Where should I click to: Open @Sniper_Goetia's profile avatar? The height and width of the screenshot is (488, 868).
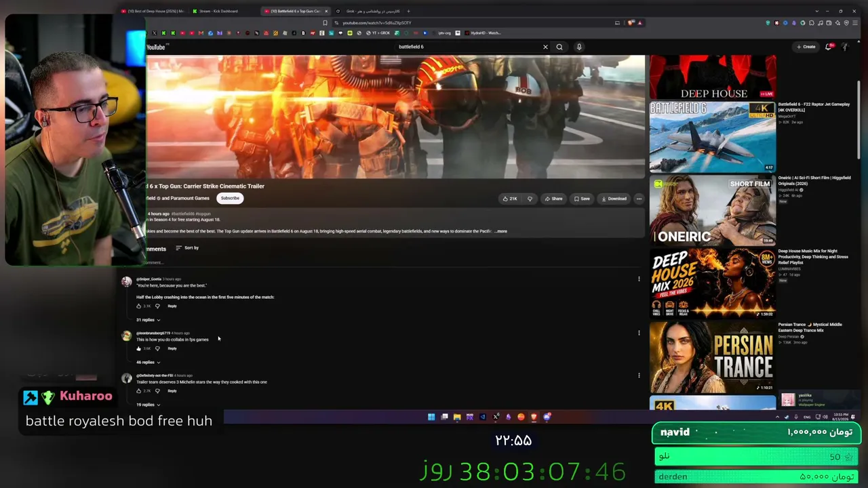(127, 281)
